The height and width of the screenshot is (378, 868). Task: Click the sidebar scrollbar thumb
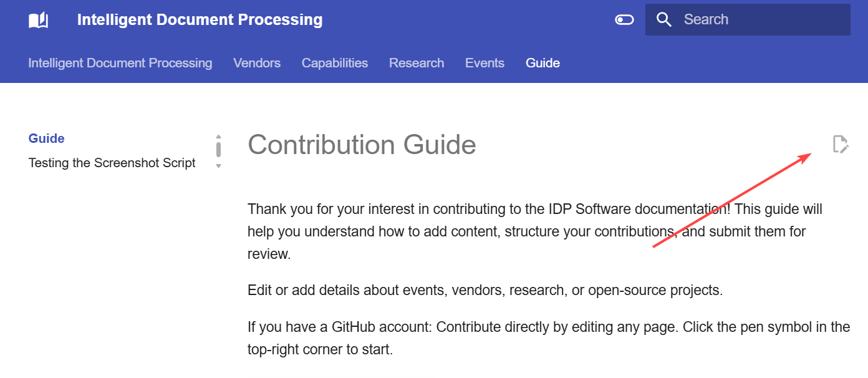pos(218,150)
